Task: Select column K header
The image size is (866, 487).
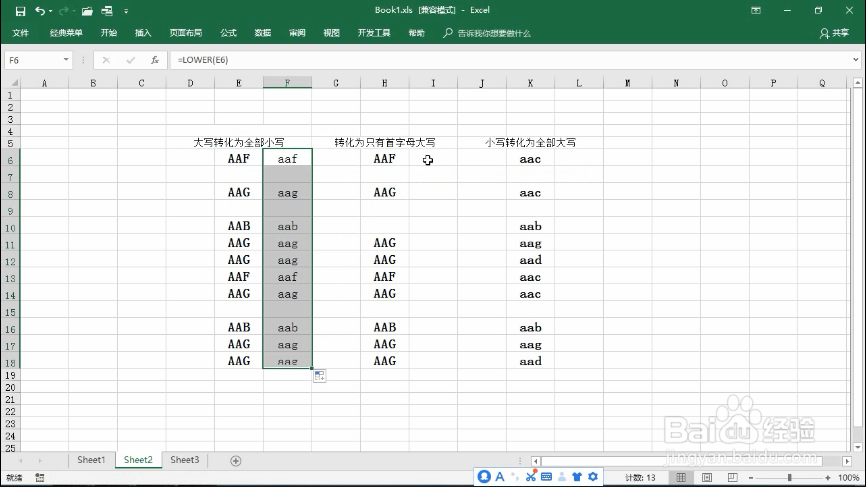Action: coord(530,83)
